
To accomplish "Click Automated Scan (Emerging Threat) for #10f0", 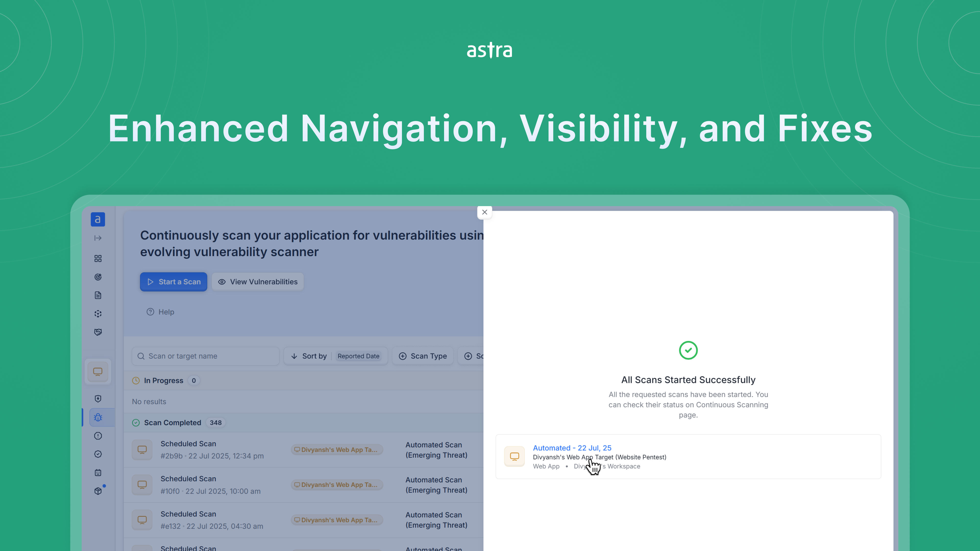I will (436, 485).
